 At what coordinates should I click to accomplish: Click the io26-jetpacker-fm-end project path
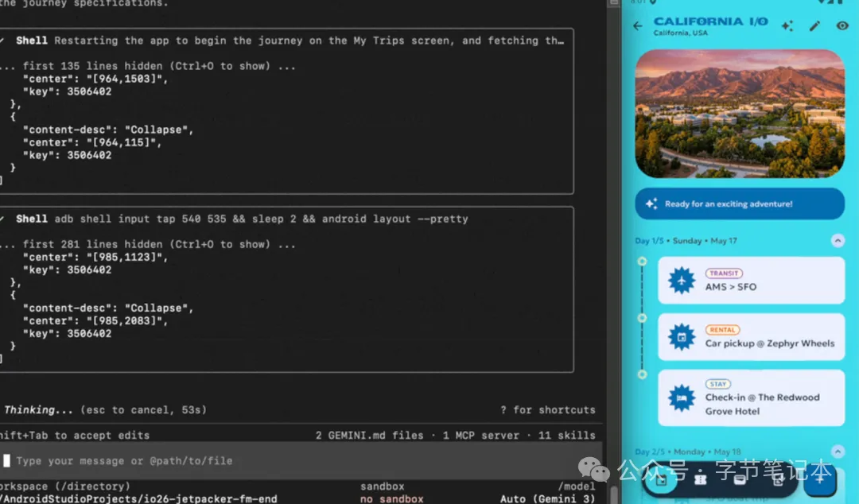pyautogui.click(x=138, y=499)
